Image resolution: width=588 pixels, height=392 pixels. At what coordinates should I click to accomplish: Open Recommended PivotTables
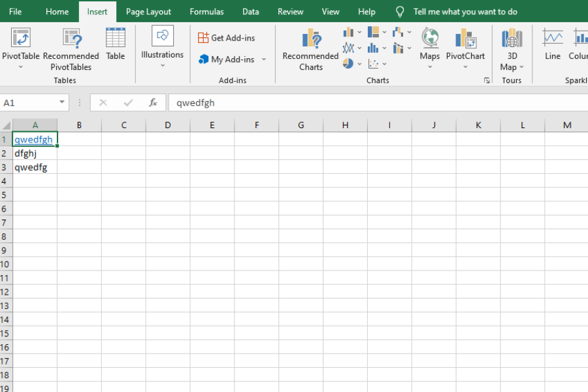[71, 46]
